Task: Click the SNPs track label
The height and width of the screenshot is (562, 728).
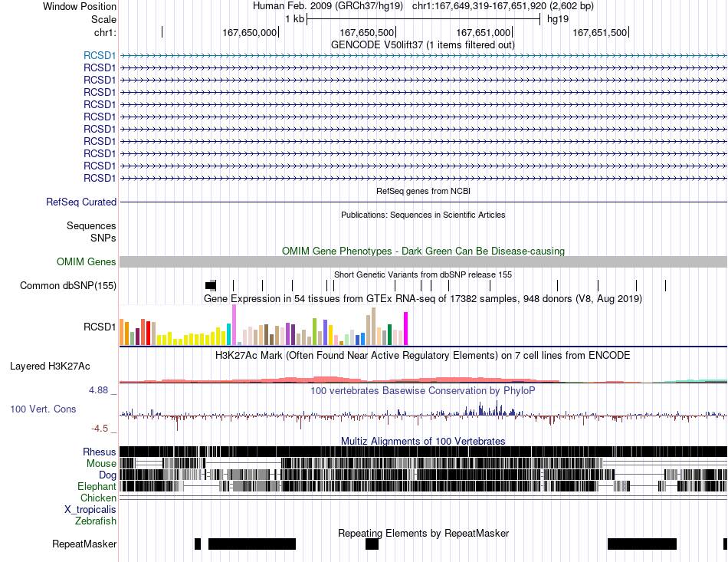Action: pos(103,238)
